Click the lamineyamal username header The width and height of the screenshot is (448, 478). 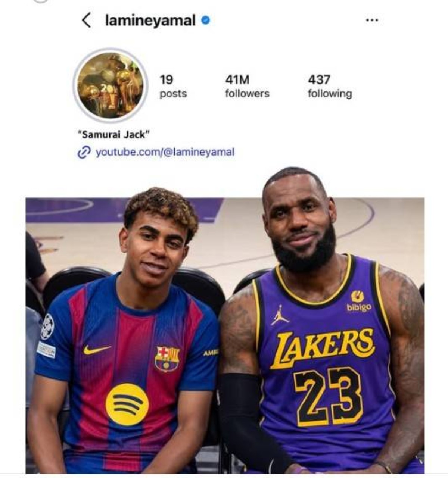click(x=150, y=21)
